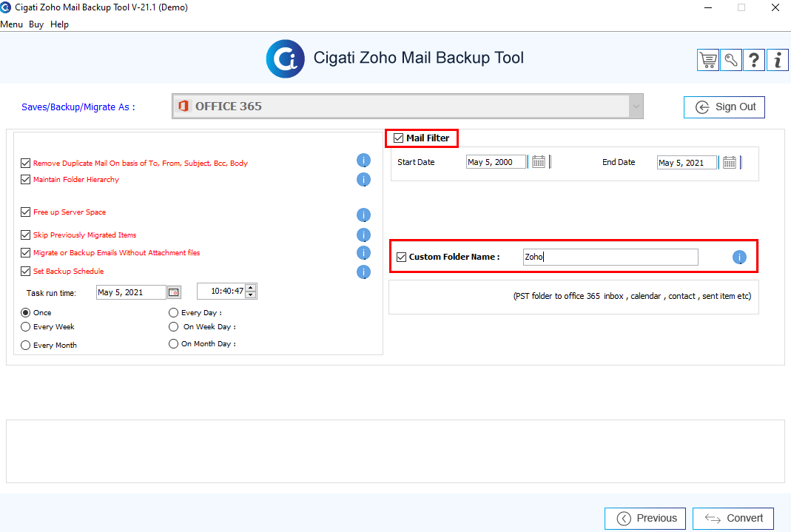
Task: Go back with the Previous button
Action: pyautogui.click(x=645, y=519)
